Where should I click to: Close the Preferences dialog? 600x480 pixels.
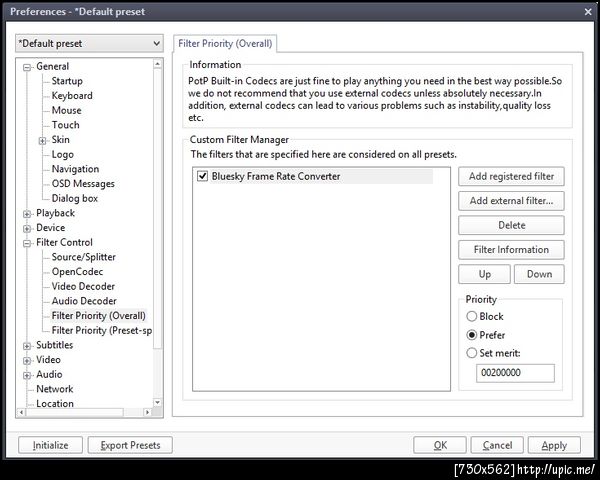588,12
